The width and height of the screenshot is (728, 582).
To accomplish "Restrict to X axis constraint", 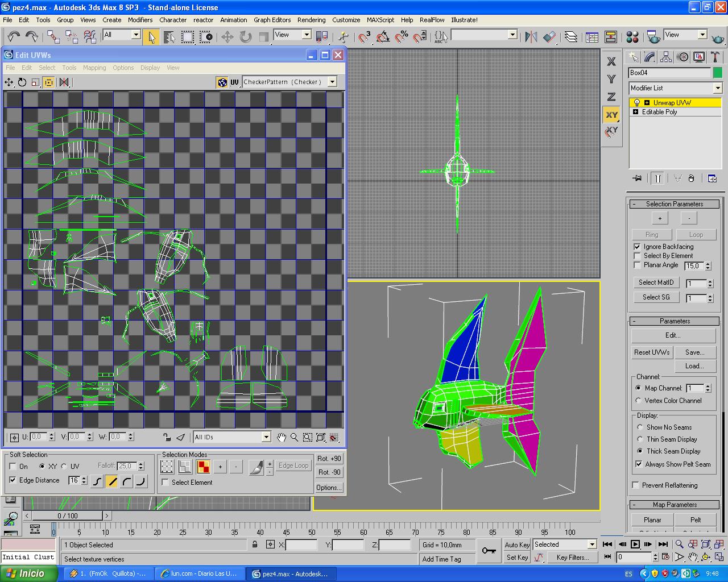I will coord(611,61).
